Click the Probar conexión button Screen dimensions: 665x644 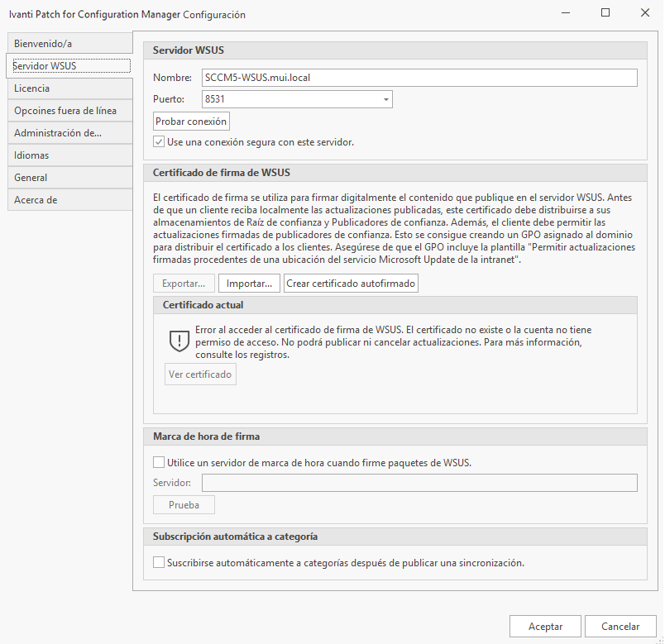[x=191, y=121]
